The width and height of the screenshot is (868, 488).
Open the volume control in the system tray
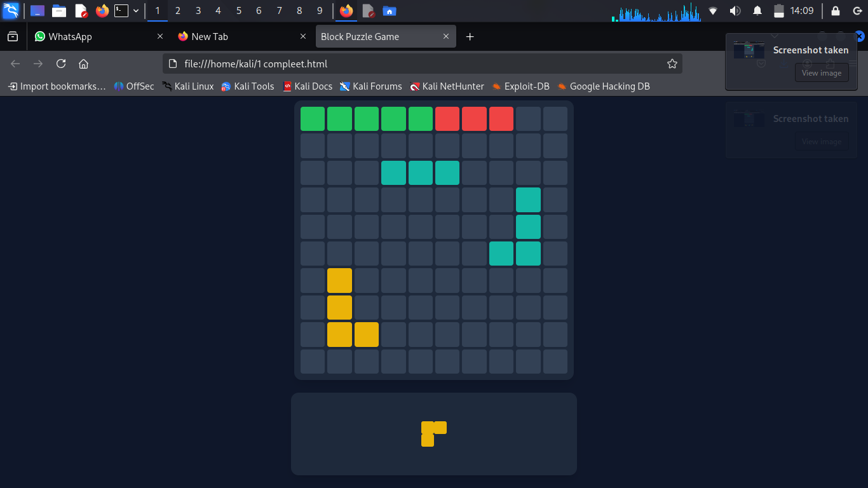pyautogui.click(x=735, y=11)
